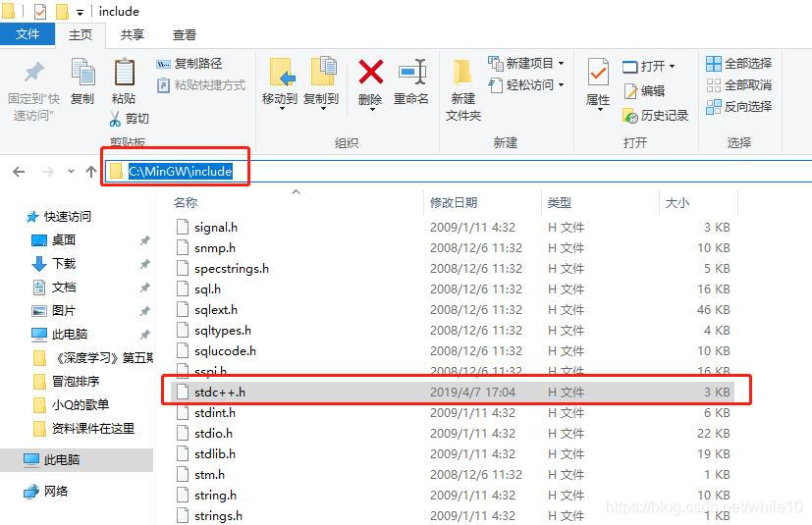Select Network (网络) in sidebar
The image size is (812, 525).
(46, 491)
